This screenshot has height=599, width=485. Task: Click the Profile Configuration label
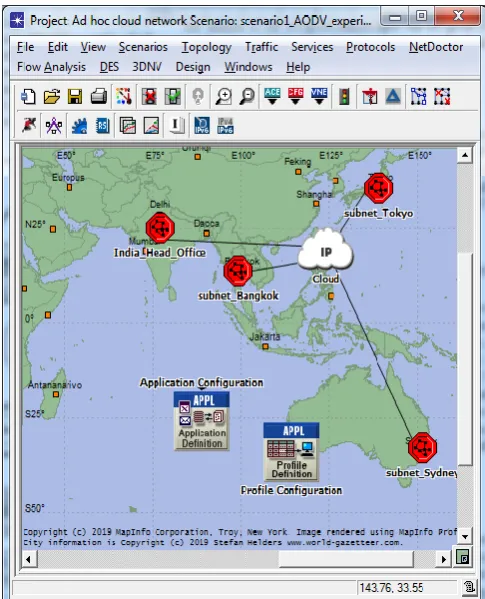(x=291, y=490)
